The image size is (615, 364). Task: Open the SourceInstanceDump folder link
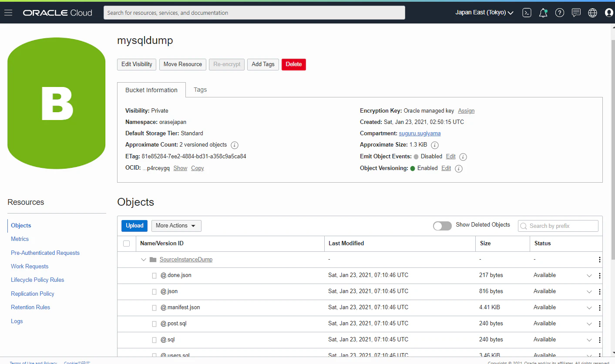click(x=186, y=260)
